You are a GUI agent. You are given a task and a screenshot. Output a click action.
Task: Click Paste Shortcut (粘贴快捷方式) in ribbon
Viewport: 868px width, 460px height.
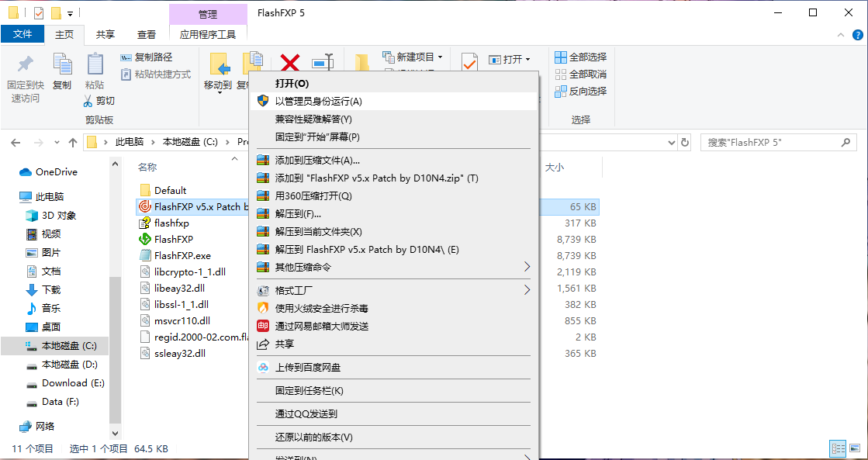156,74
